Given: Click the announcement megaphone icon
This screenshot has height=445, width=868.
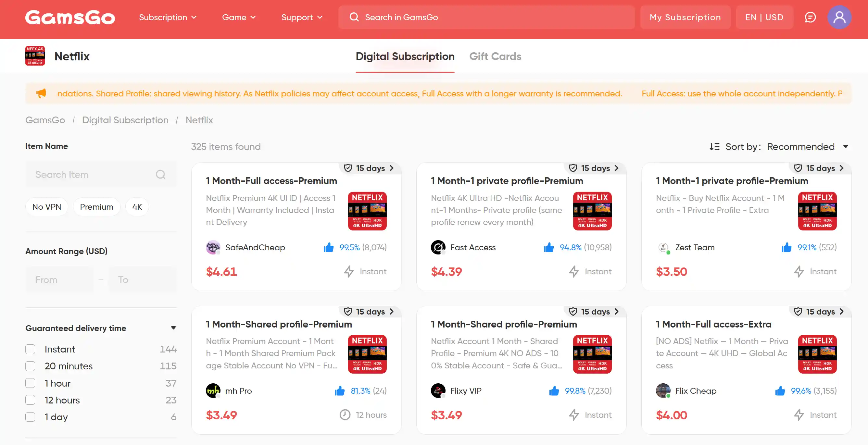Looking at the screenshot, I should (41, 93).
